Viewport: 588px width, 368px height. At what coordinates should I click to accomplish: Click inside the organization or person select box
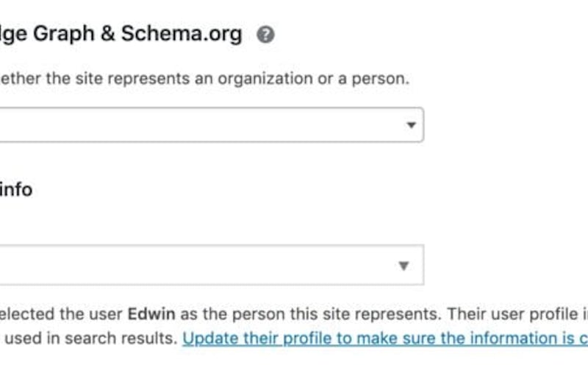click(x=206, y=125)
